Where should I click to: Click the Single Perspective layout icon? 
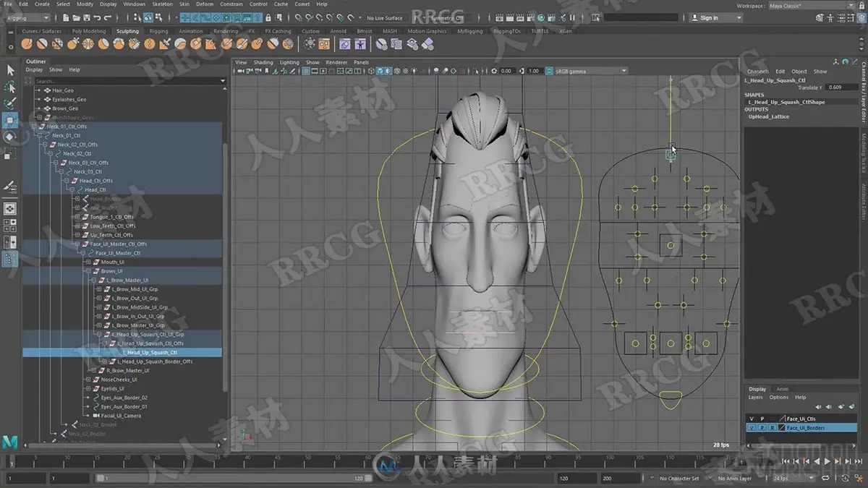(x=10, y=209)
